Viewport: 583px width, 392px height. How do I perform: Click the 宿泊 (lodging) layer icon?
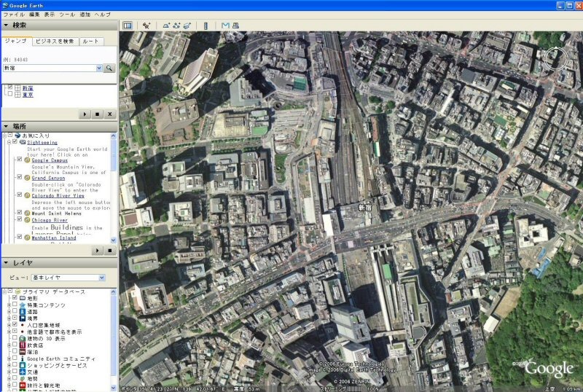[23, 352]
